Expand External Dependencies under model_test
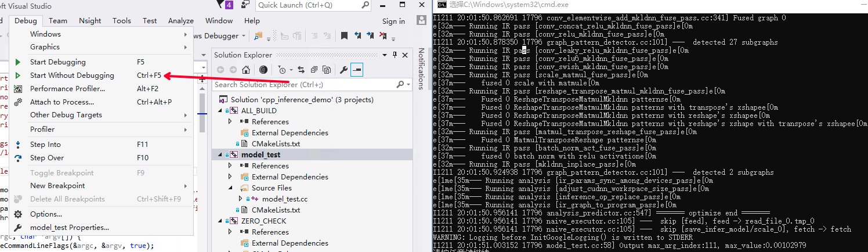868x252 pixels. click(x=230, y=177)
